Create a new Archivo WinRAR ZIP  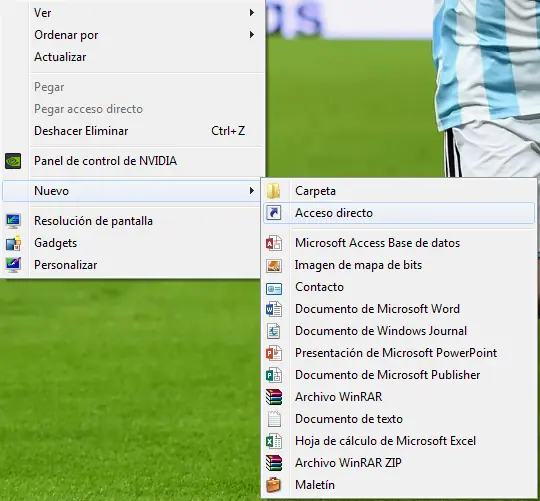click(x=399, y=463)
